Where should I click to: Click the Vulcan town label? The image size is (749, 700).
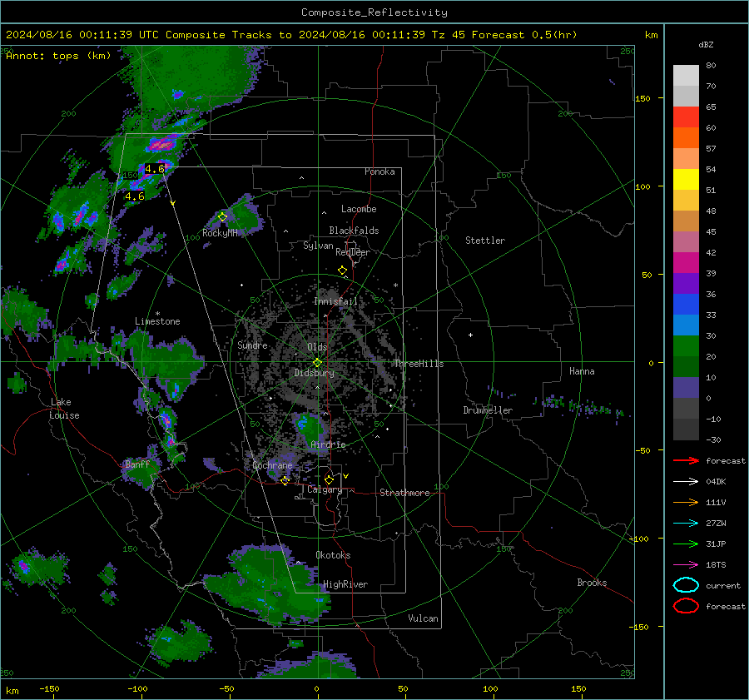tap(423, 618)
